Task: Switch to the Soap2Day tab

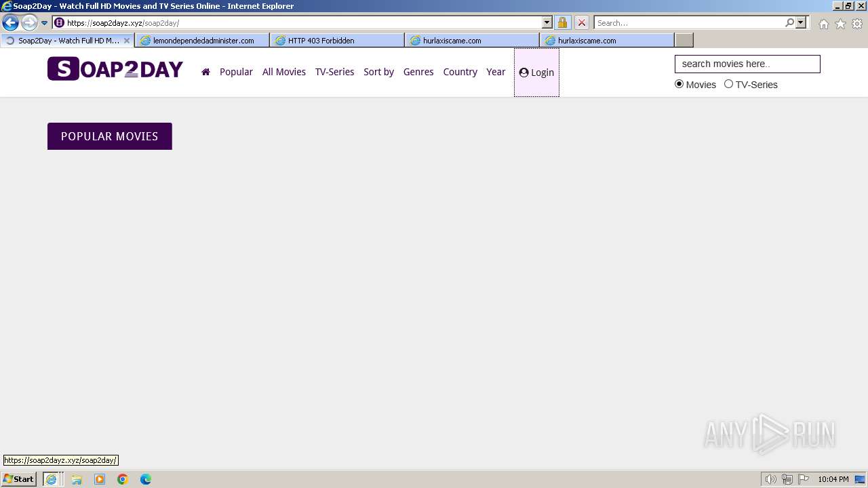Action: coord(66,41)
